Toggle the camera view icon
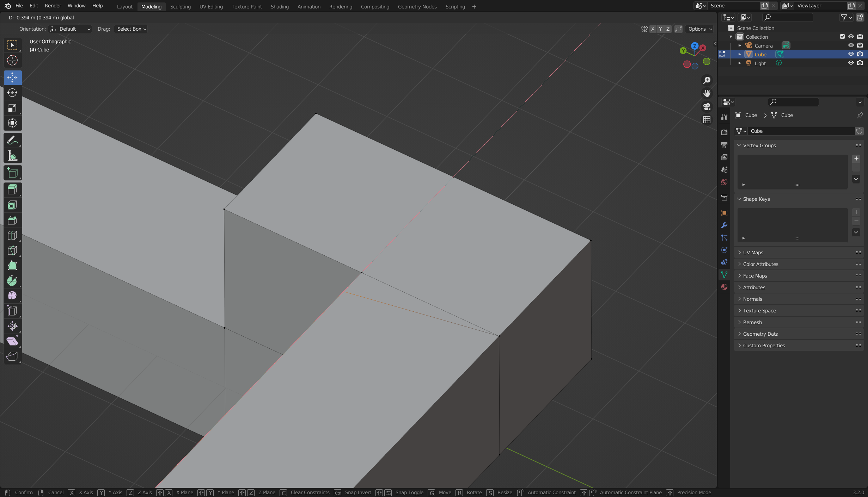This screenshot has height=497, width=868. [707, 107]
